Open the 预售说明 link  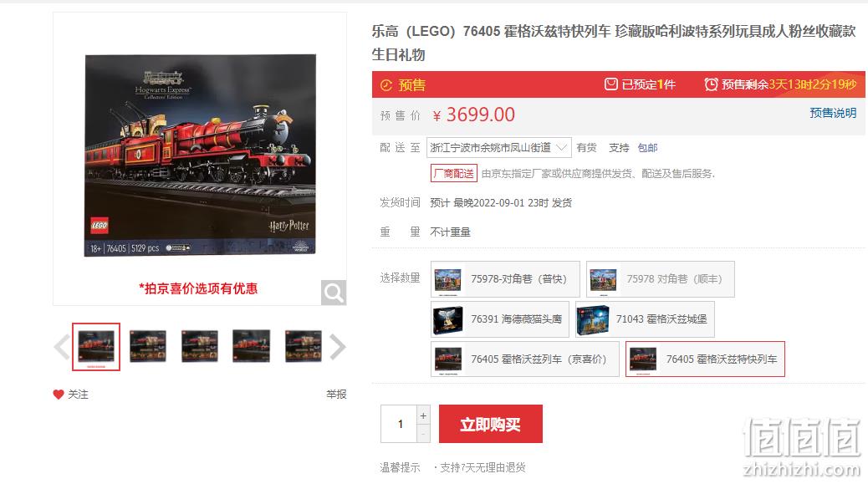click(x=833, y=114)
